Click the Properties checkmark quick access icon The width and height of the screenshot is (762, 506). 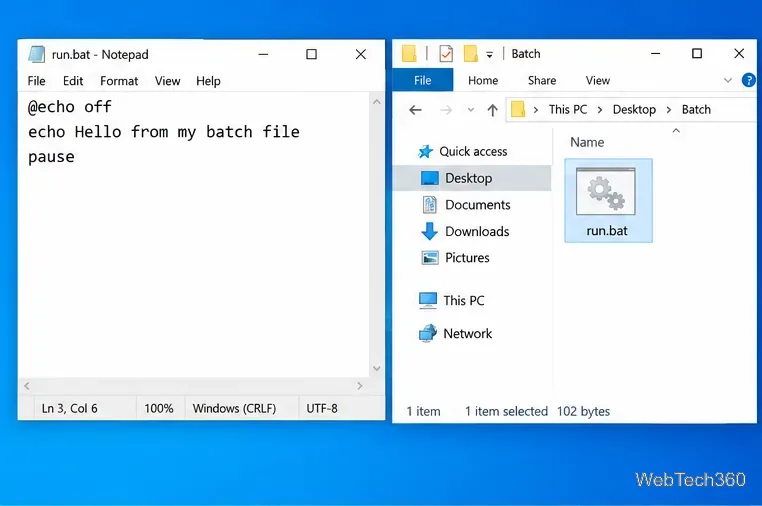tap(446, 53)
